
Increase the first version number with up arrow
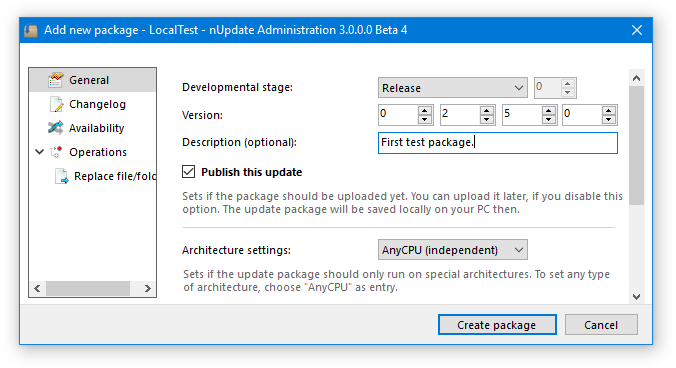[x=425, y=111]
